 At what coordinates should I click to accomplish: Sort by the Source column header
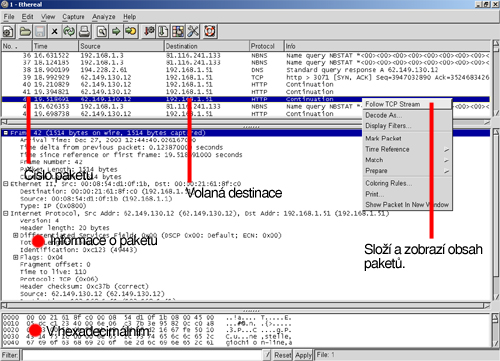pyautogui.click(x=121, y=46)
